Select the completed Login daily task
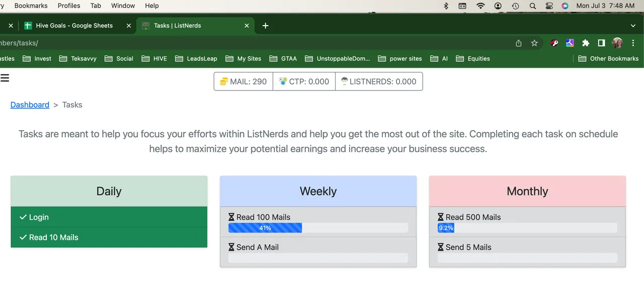 (x=109, y=217)
